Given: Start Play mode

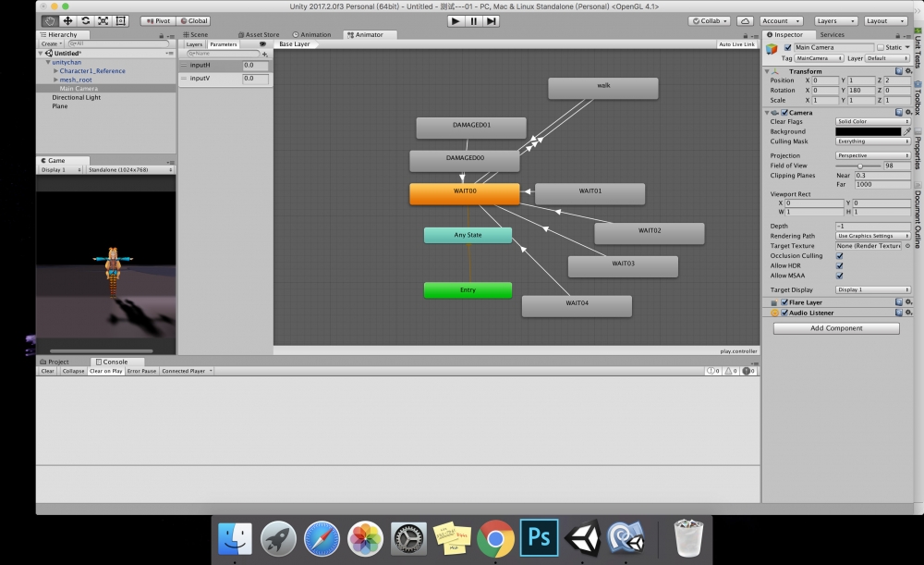Looking at the screenshot, I should tap(455, 21).
